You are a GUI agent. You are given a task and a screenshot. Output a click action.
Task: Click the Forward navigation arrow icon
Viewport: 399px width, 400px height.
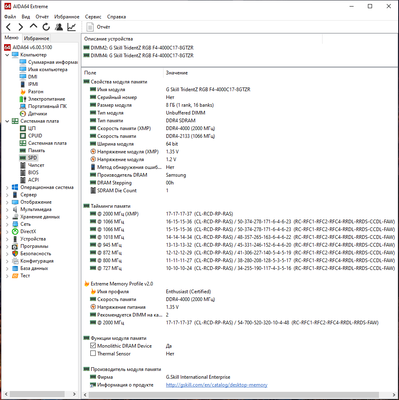tap(21, 27)
